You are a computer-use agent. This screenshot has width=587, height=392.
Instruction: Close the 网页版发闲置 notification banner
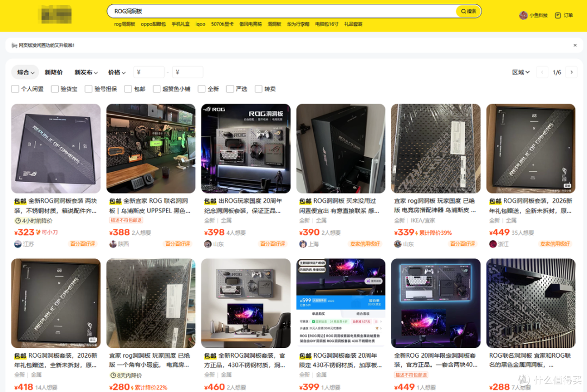coord(575,45)
